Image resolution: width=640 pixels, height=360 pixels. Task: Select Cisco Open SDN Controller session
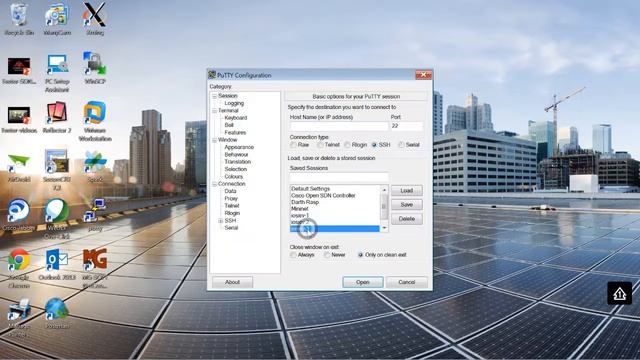(x=335, y=196)
